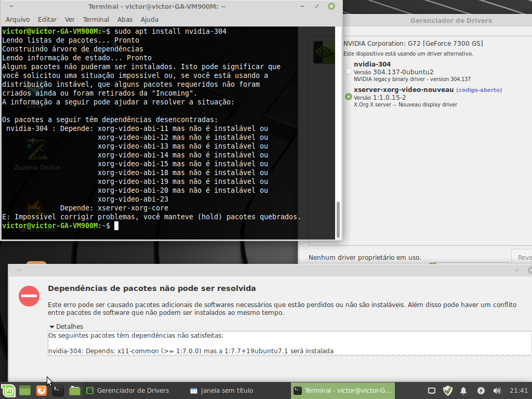Open the Ajuda menu in the terminal
Viewport: 532px width, 399px height.
[x=150, y=20]
